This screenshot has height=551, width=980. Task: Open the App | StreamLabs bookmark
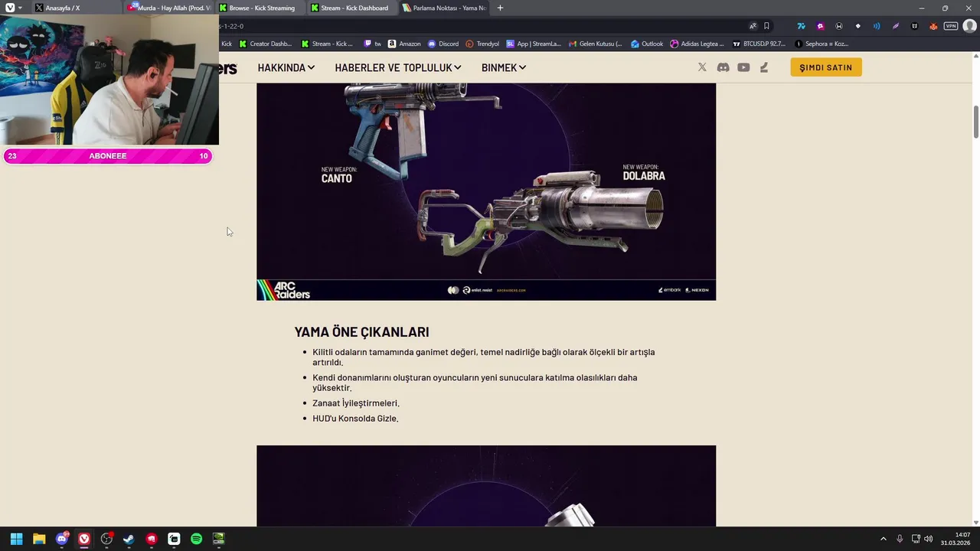(534, 44)
